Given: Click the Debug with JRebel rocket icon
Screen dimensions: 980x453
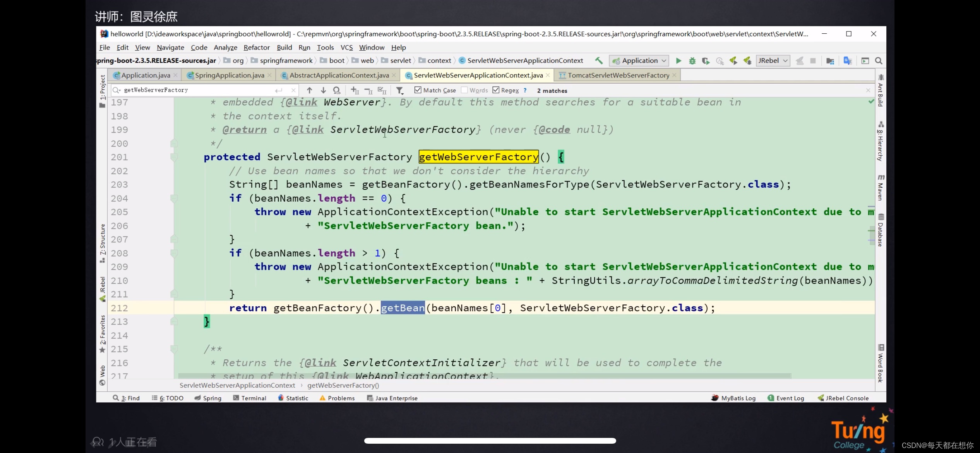Looking at the screenshot, I should pyautogui.click(x=747, y=61).
